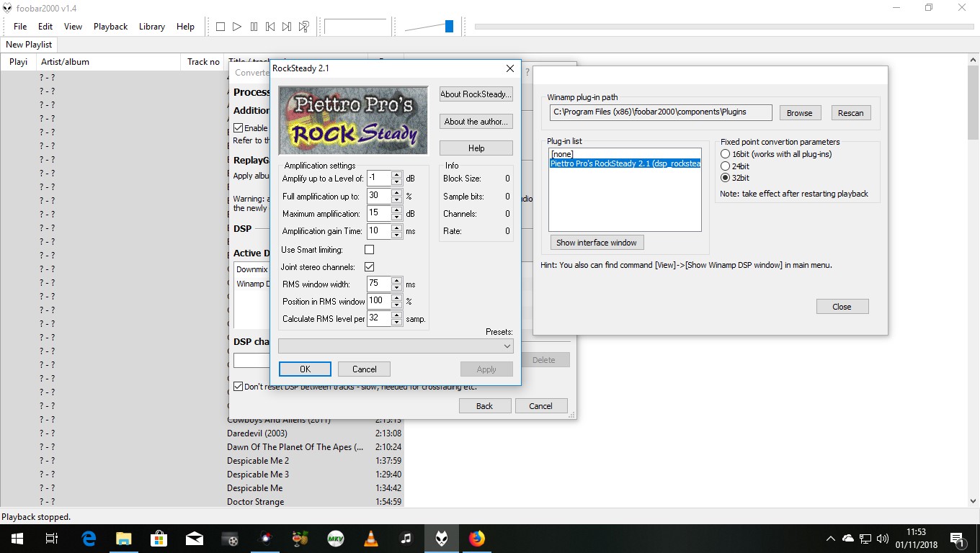
Task: Jump to the previous track icon
Action: coord(270,27)
